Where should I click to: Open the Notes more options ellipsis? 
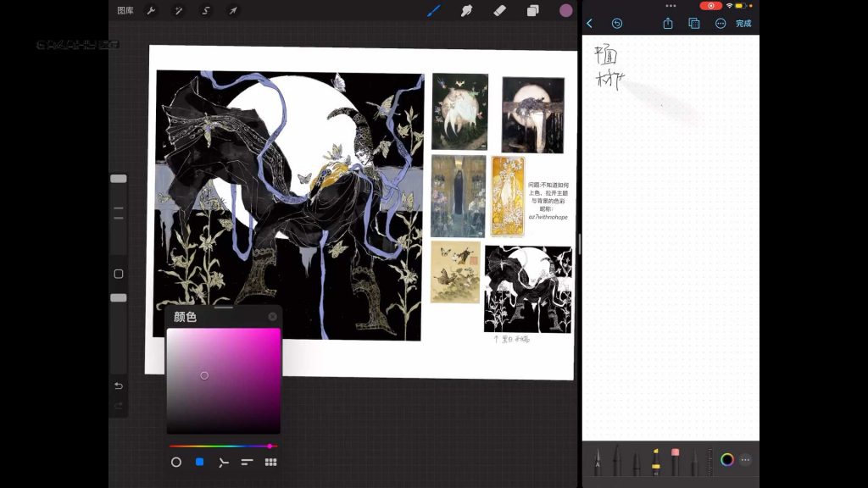[721, 24]
